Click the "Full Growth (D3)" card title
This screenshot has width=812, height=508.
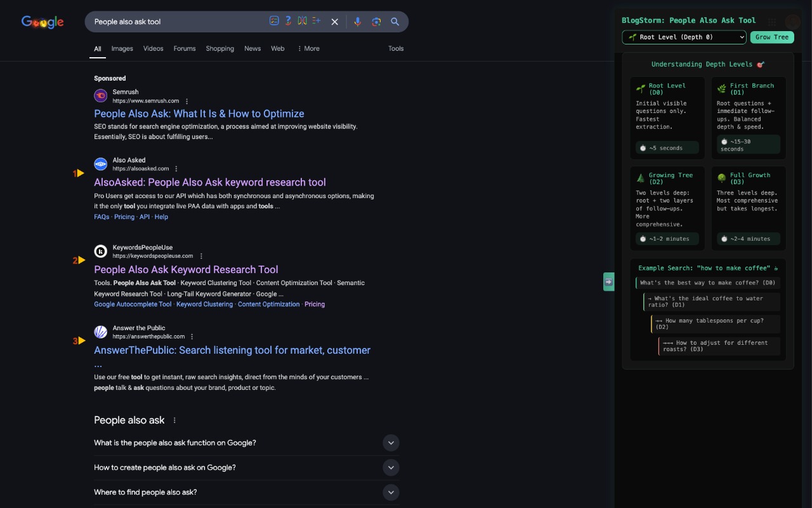pos(750,178)
